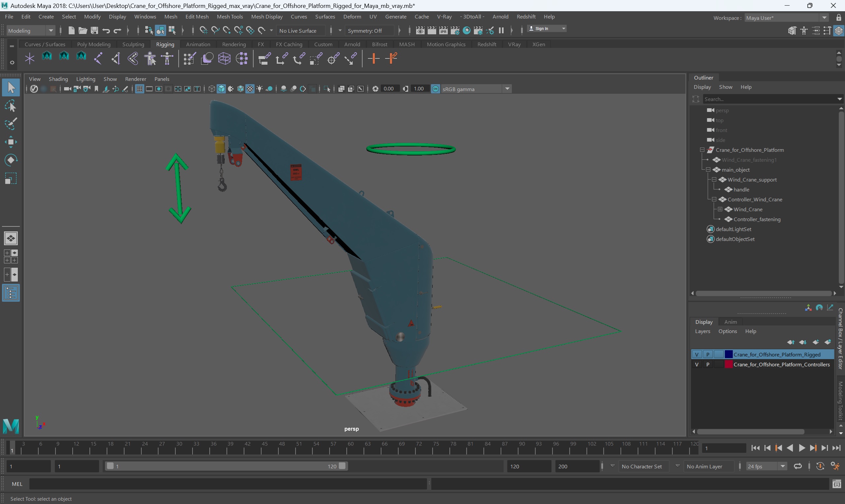Toggle lock icon next to workspace selector

point(838,18)
